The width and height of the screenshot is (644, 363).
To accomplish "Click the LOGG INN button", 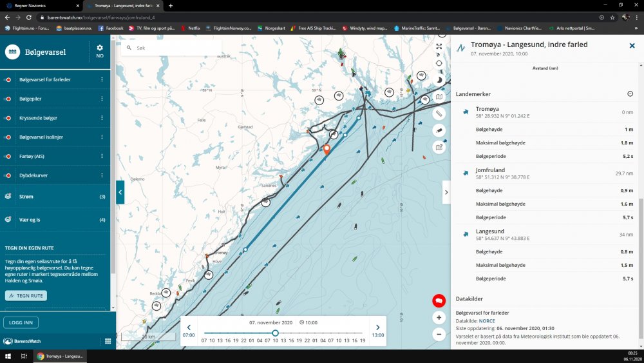I will [21, 323].
